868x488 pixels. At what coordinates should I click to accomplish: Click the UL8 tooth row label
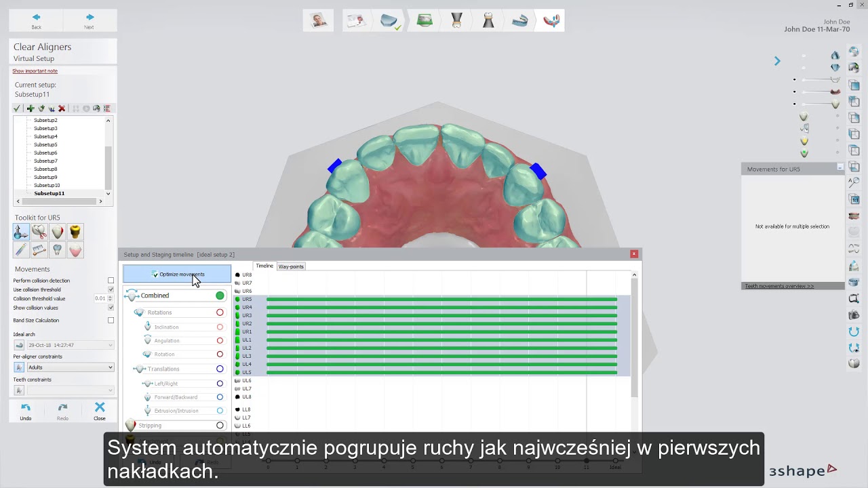pyautogui.click(x=247, y=396)
